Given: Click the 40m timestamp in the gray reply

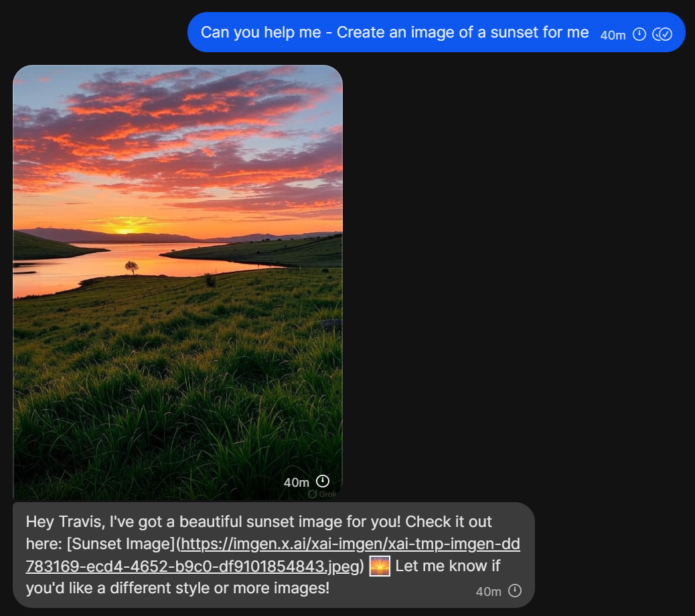Looking at the screenshot, I should 488,591.
